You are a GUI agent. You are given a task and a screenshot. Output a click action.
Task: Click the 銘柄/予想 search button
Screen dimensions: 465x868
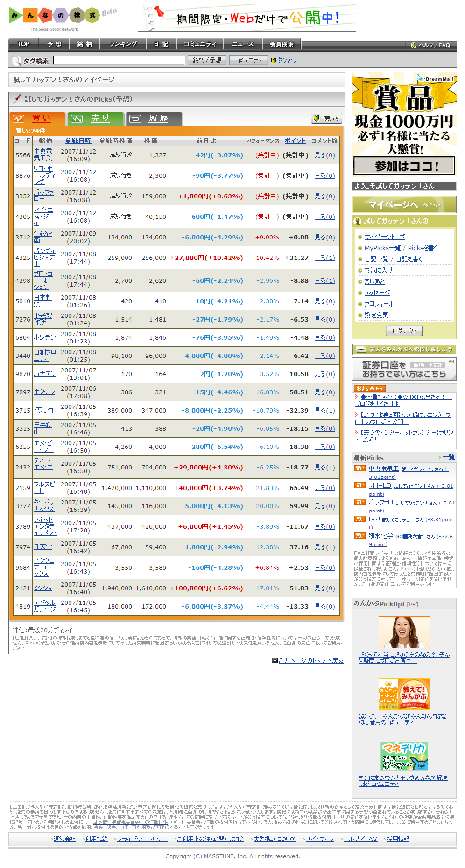(x=207, y=60)
